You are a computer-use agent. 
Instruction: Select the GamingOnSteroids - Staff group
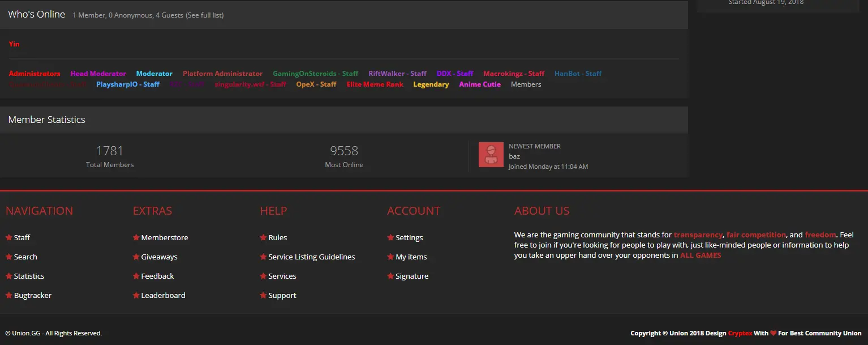click(316, 74)
